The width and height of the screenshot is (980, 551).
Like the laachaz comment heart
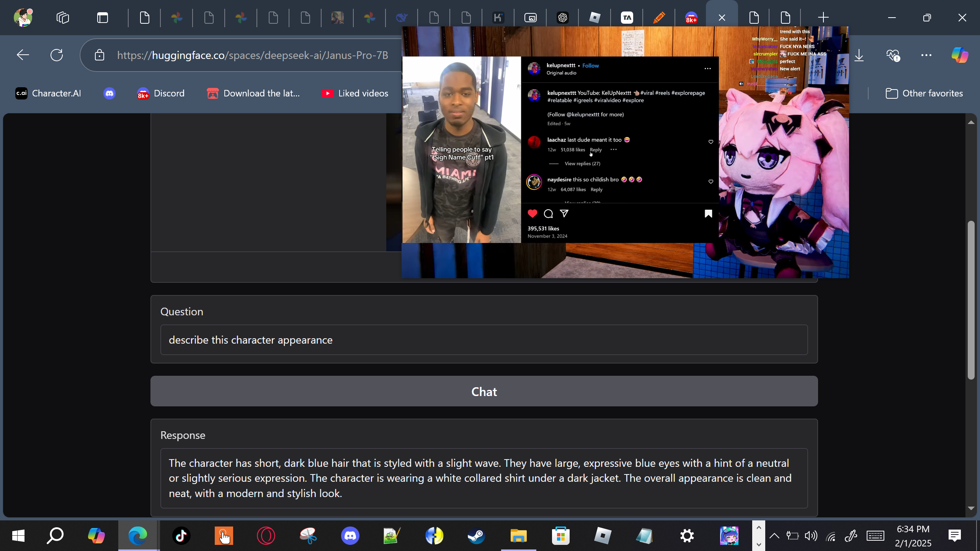click(x=711, y=142)
